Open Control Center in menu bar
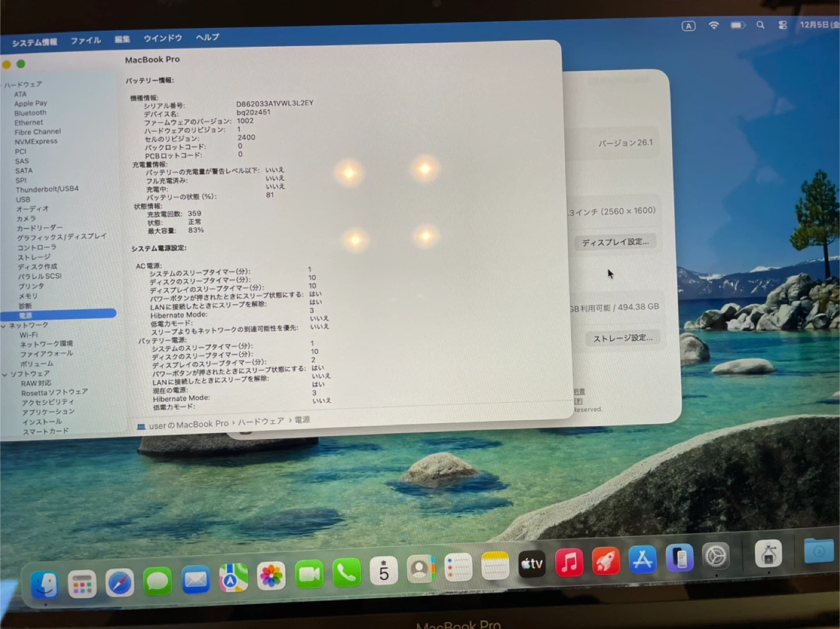840x629 pixels. pyautogui.click(x=783, y=25)
